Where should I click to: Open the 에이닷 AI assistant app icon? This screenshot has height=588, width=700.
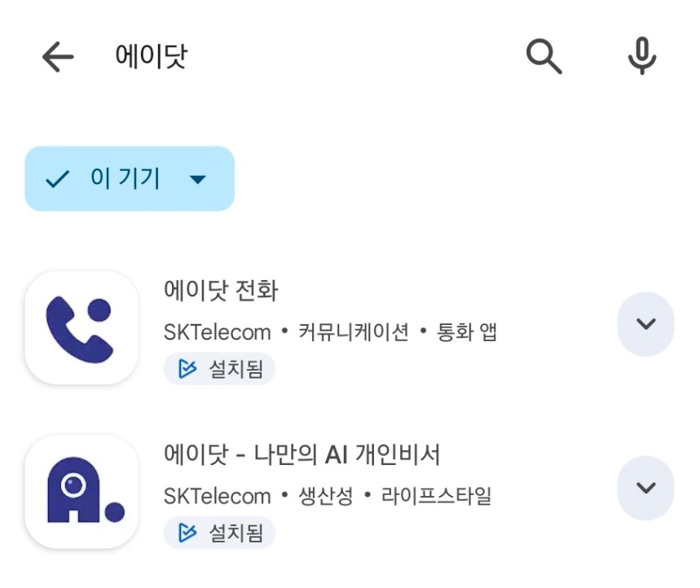(81, 491)
